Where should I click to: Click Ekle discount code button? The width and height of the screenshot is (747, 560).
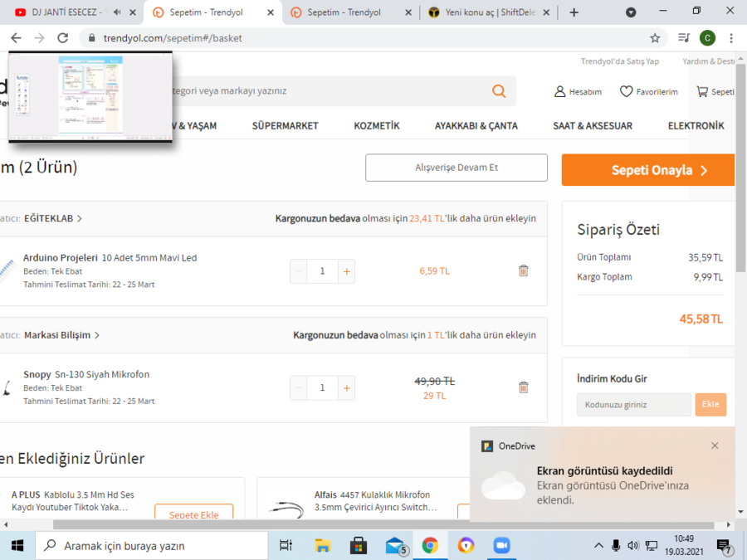(x=710, y=404)
